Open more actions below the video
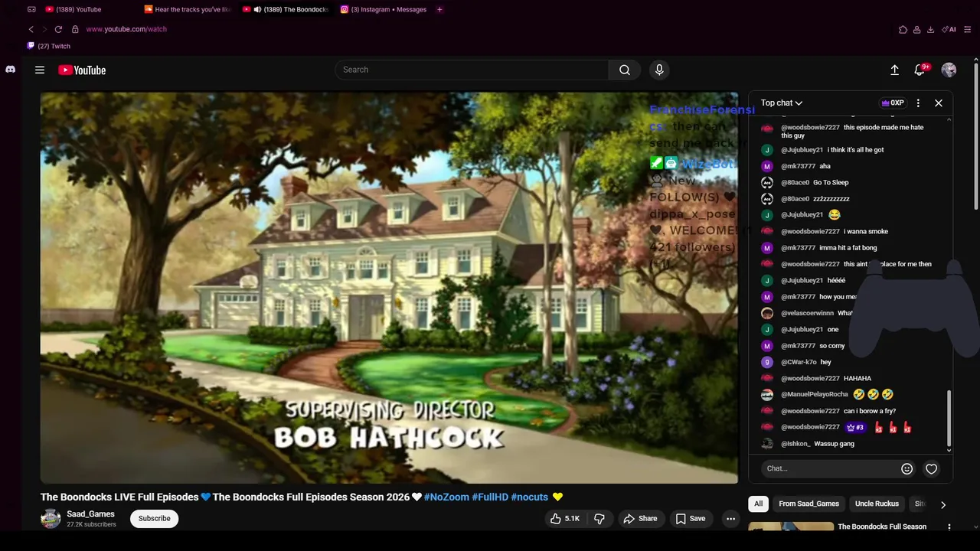 (730, 519)
